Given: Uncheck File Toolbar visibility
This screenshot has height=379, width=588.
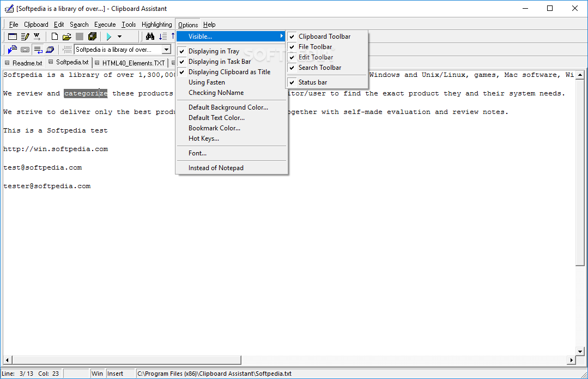Looking at the screenshot, I should tap(326, 47).
